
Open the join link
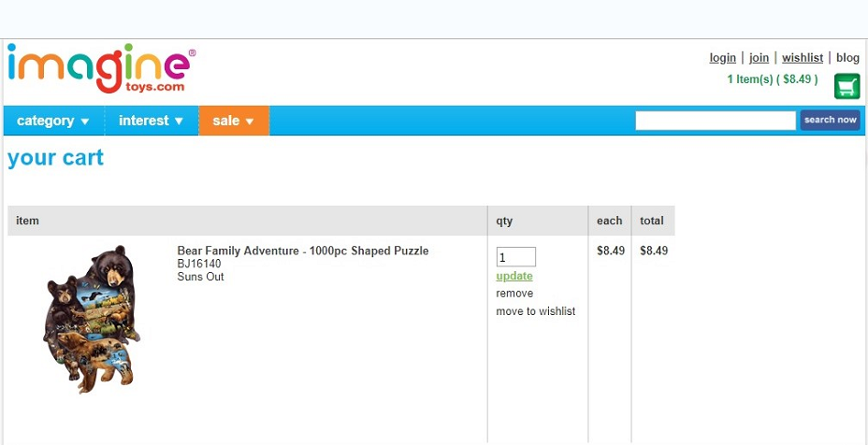pyautogui.click(x=759, y=58)
